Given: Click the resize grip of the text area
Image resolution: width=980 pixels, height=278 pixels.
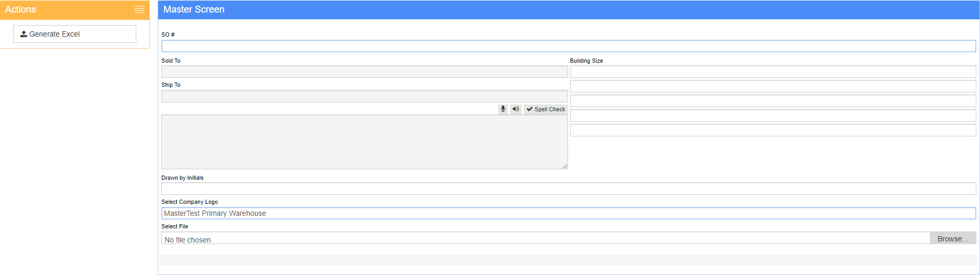Looking at the screenshot, I should pos(565,166).
